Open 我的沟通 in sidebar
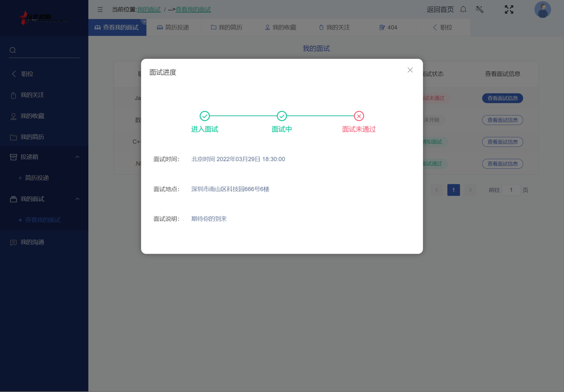Screen dimensions: 564x392 click(32, 242)
